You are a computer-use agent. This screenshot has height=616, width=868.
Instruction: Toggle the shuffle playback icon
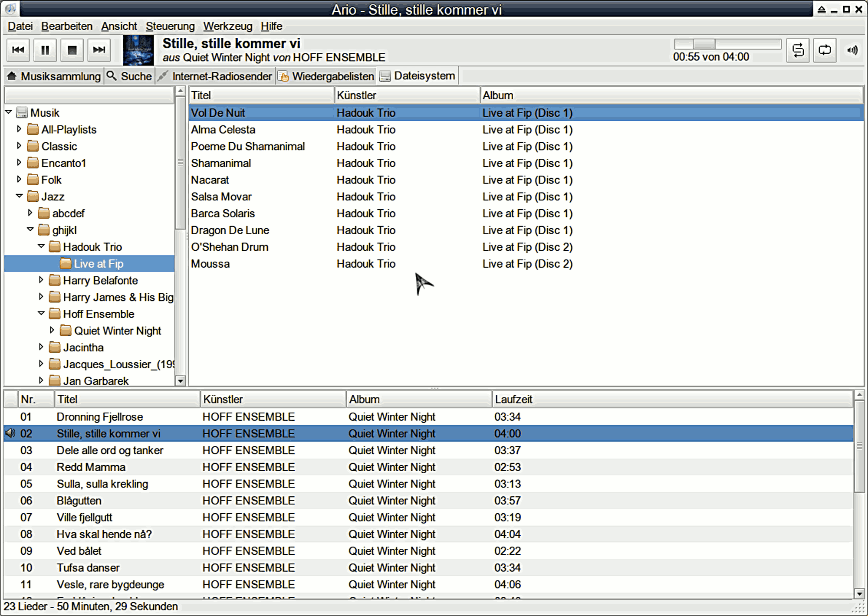tap(797, 50)
